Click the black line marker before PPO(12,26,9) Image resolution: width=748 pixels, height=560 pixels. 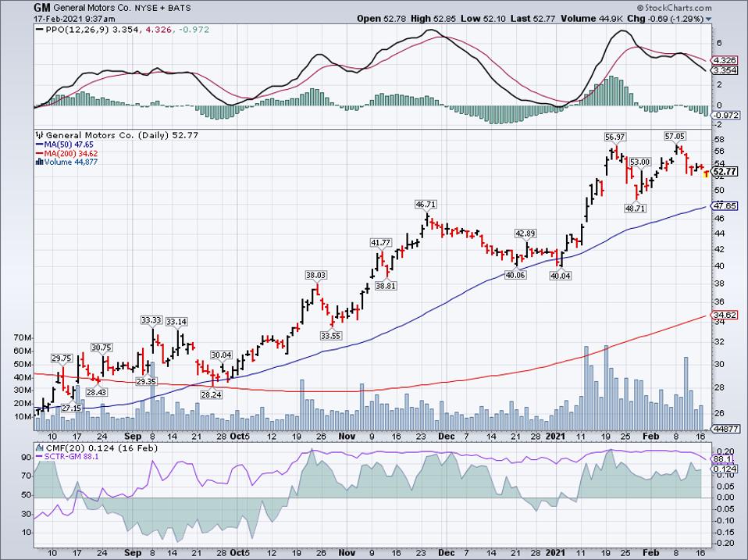[40, 30]
